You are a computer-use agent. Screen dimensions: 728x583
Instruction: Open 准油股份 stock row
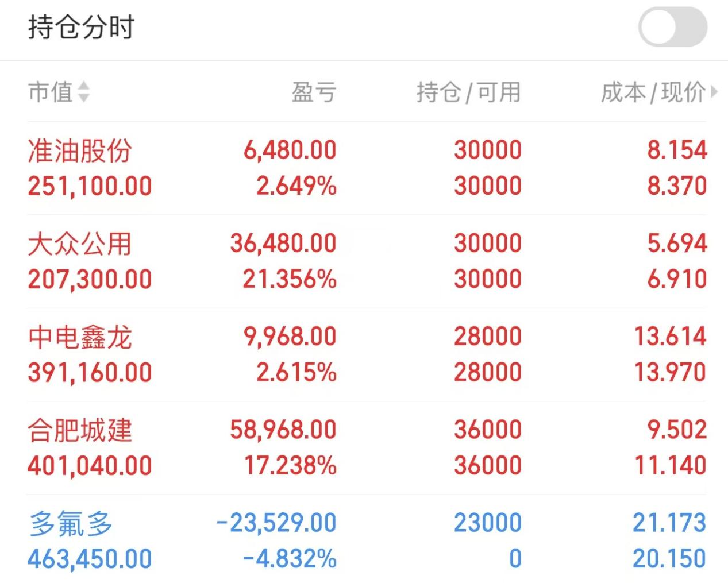[x=367, y=168]
